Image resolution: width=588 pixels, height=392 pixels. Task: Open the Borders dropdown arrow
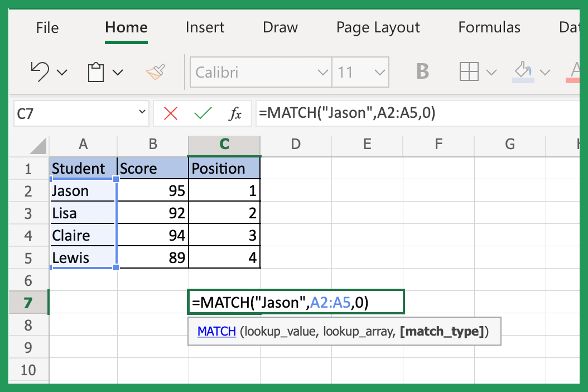tap(491, 71)
